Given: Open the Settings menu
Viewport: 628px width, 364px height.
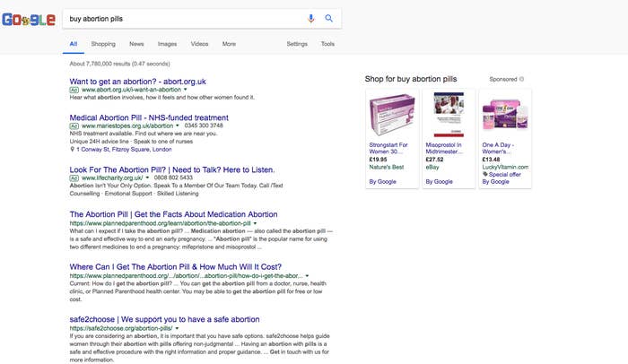Looking at the screenshot, I should [297, 44].
